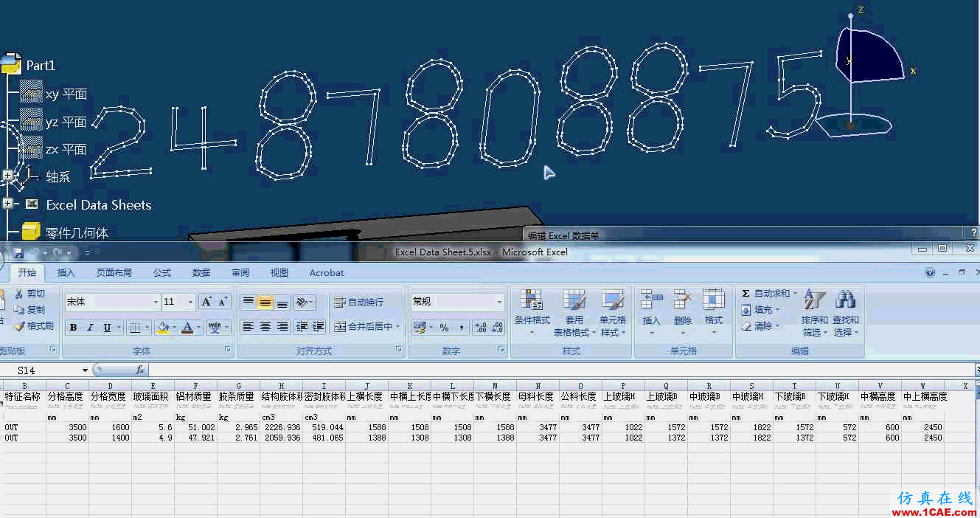Apply comma style
The height and width of the screenshot is (518, 980).
[461, 327]
